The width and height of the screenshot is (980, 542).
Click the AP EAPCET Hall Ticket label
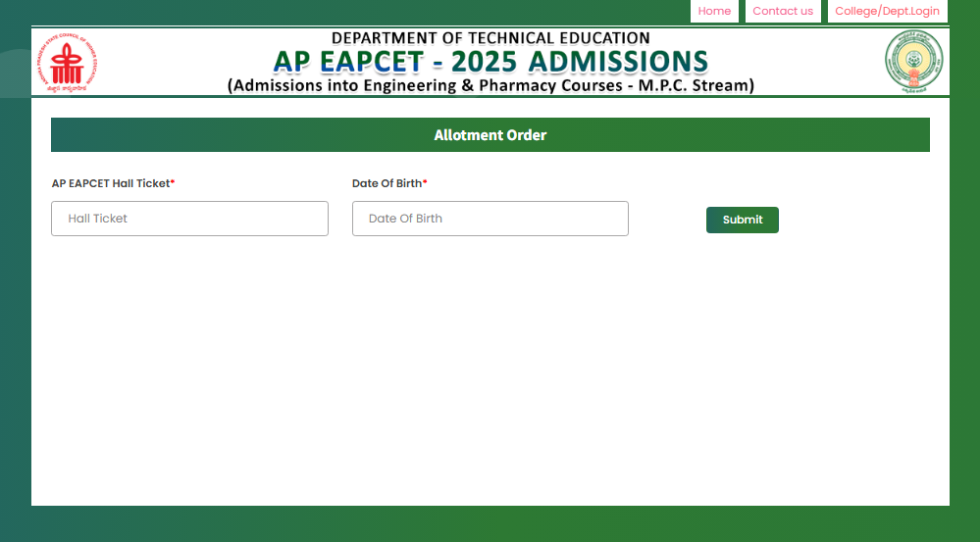click(113, 183)
